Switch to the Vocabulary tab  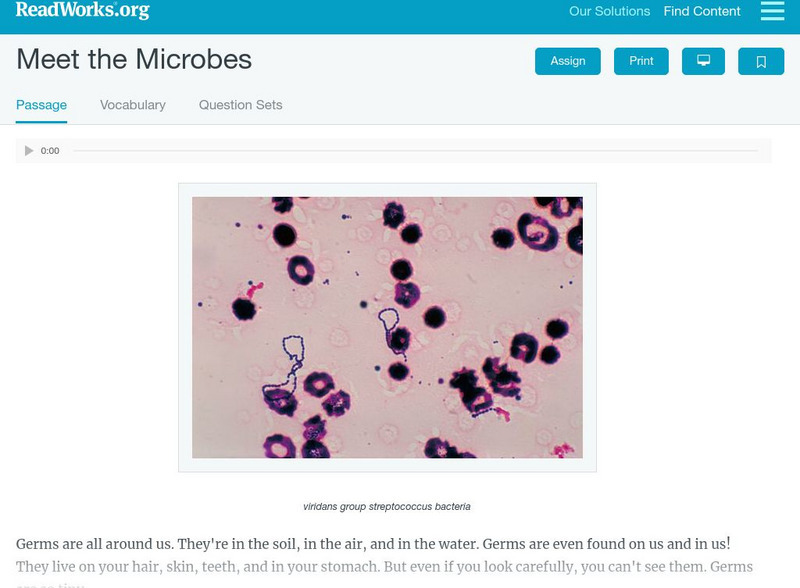133,105
